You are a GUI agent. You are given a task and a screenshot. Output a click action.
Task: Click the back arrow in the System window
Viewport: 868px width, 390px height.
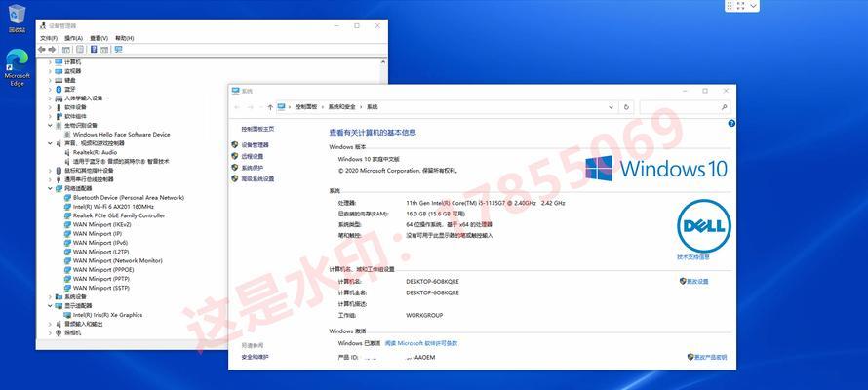pyautogui.click(x=238, y=107)
